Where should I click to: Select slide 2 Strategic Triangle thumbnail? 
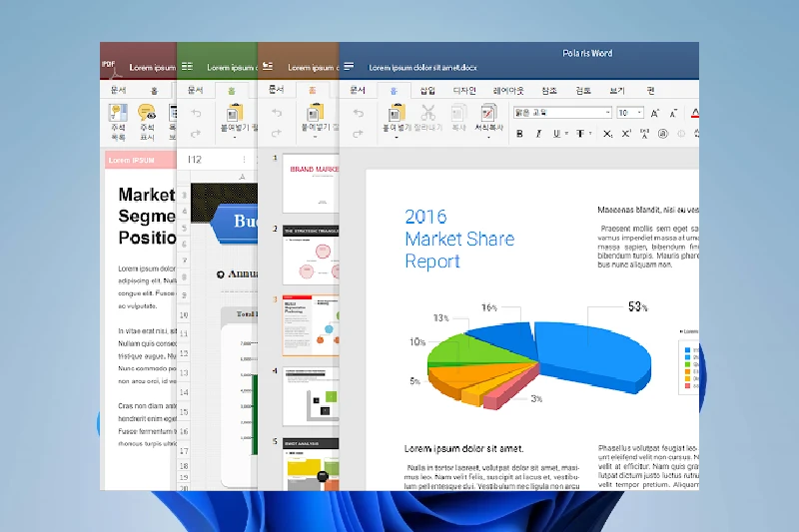coord(311,255)
